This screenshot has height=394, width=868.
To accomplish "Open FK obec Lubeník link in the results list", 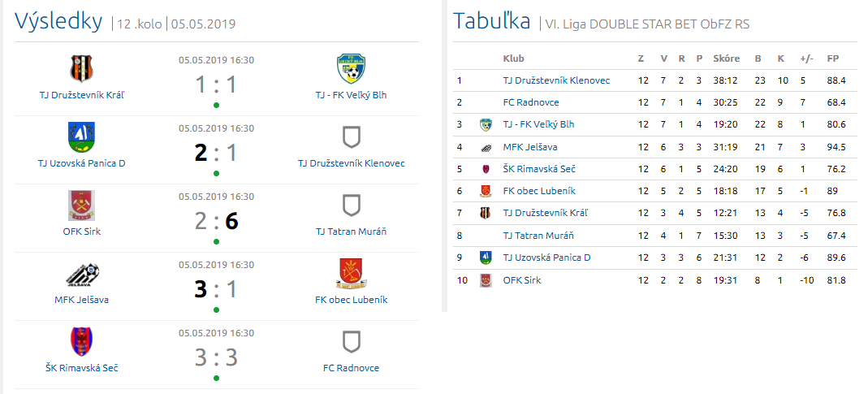I will pos(351,299).
